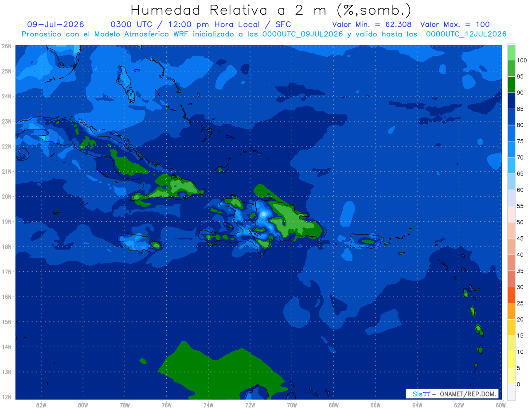
Task: Click the '74W' longitude label
Action: [208, 405]
